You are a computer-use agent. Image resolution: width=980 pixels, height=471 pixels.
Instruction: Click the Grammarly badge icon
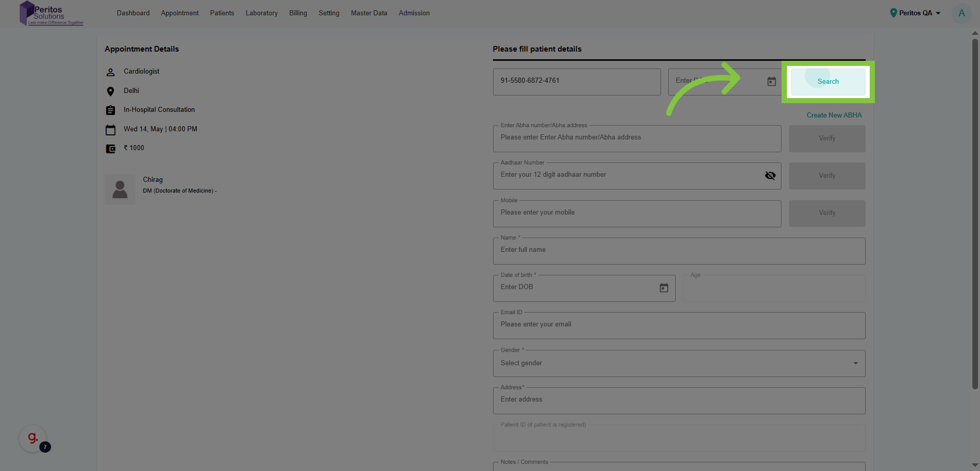(33, 438)
